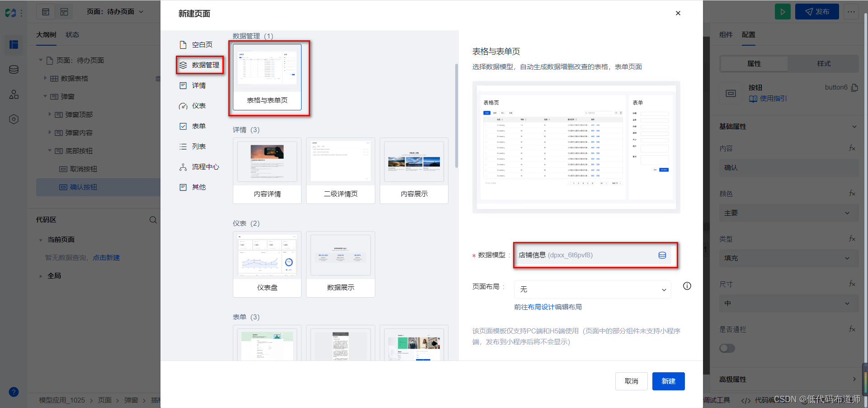Screen dimensions: 868x408
Task: Click the 内容 input showing 确认
Action: [789, 168]
